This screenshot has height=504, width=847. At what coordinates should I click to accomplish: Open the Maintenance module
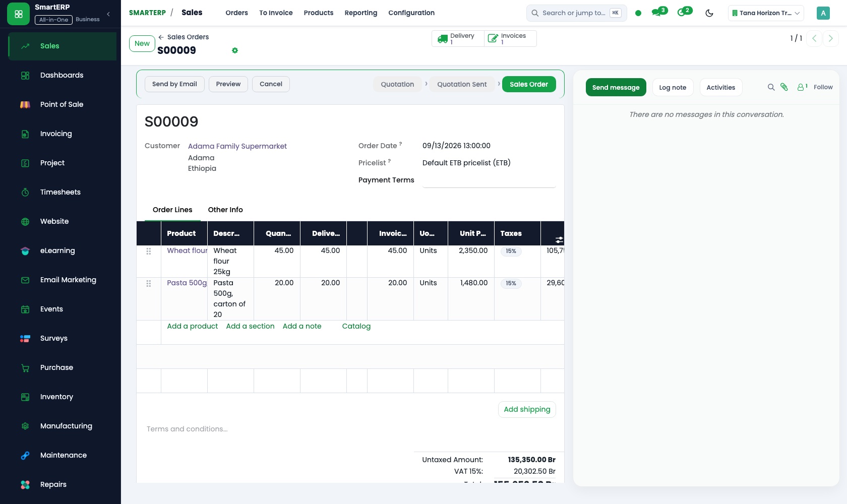point(62,455)
